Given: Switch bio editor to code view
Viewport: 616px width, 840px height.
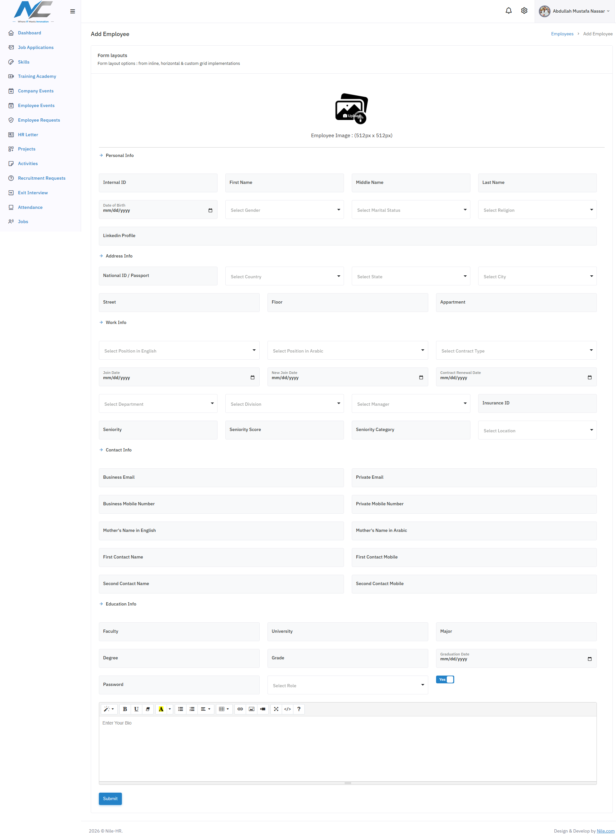Looking at the screenshot, I should (288, 709).
